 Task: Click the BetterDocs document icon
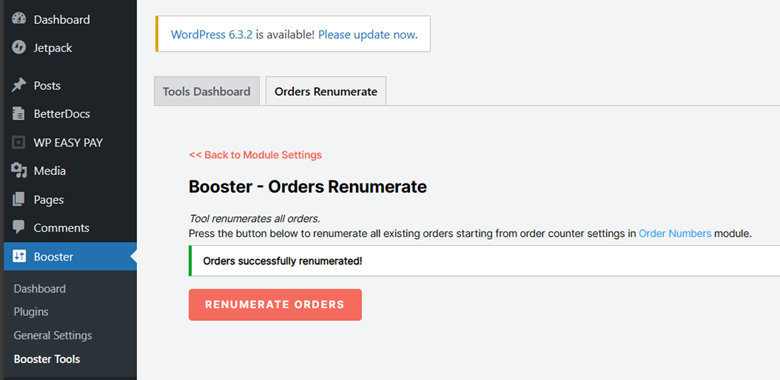(19, 113)
